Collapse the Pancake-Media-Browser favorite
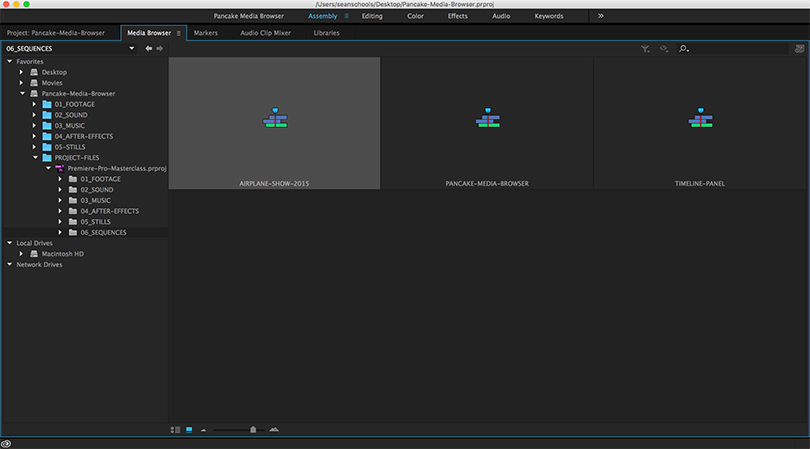This screenshot has height=449, width=810. point(22,94)
